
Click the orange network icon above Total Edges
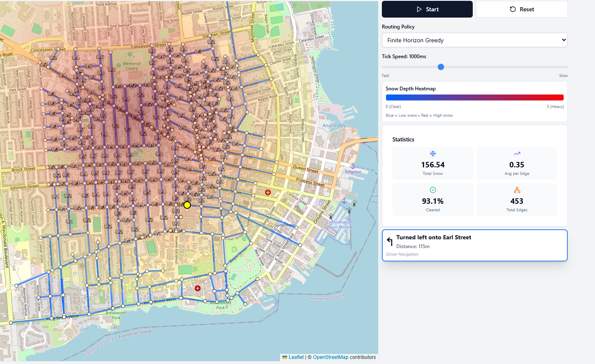pyautogui.click(x=517, y=190)
